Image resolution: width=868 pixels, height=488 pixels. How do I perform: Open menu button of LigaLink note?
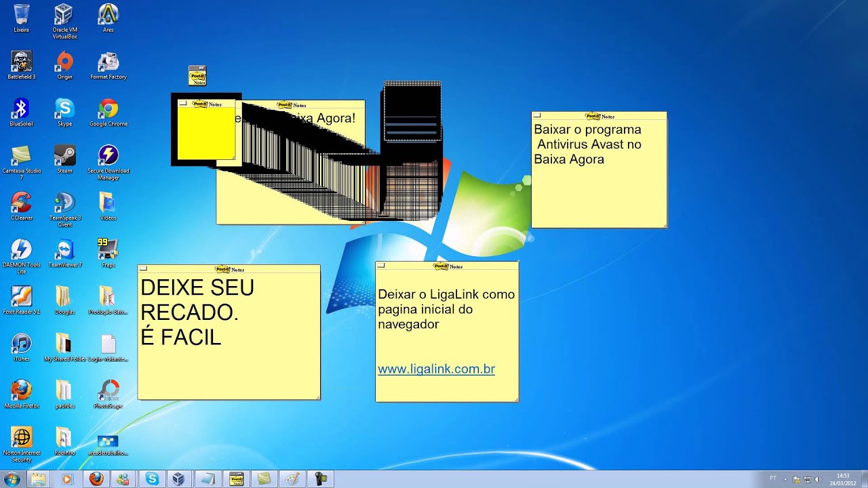(381, 266)
